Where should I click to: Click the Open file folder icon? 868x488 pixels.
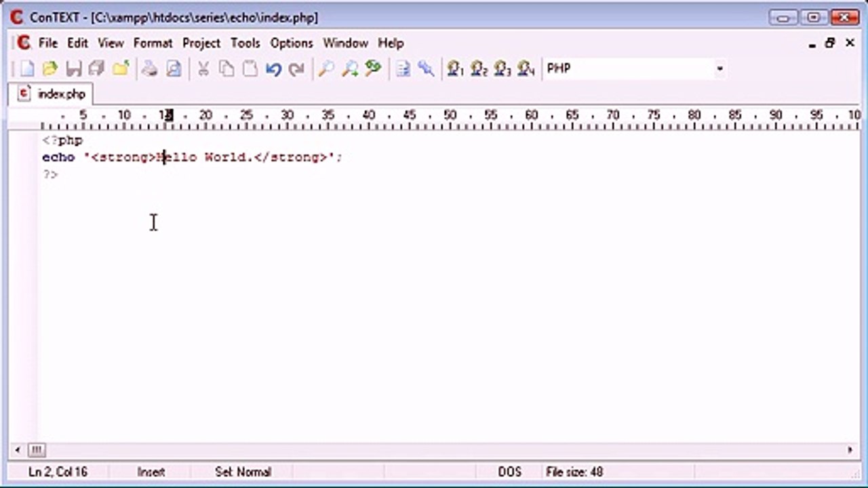[50, 68]
